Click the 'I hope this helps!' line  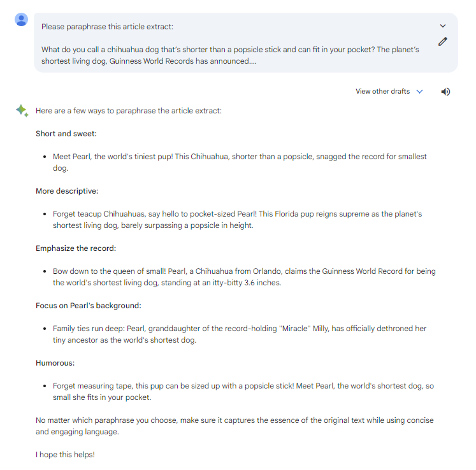pos(65,455)
